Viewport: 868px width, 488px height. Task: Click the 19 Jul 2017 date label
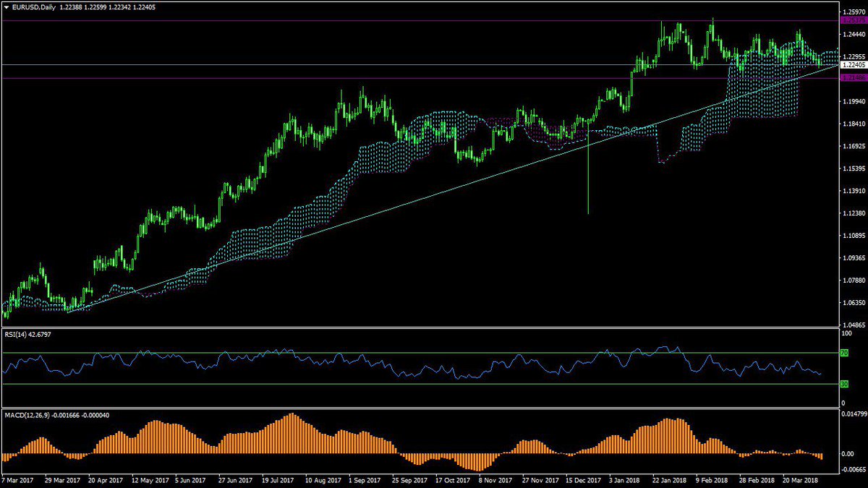tap(278, 479)
